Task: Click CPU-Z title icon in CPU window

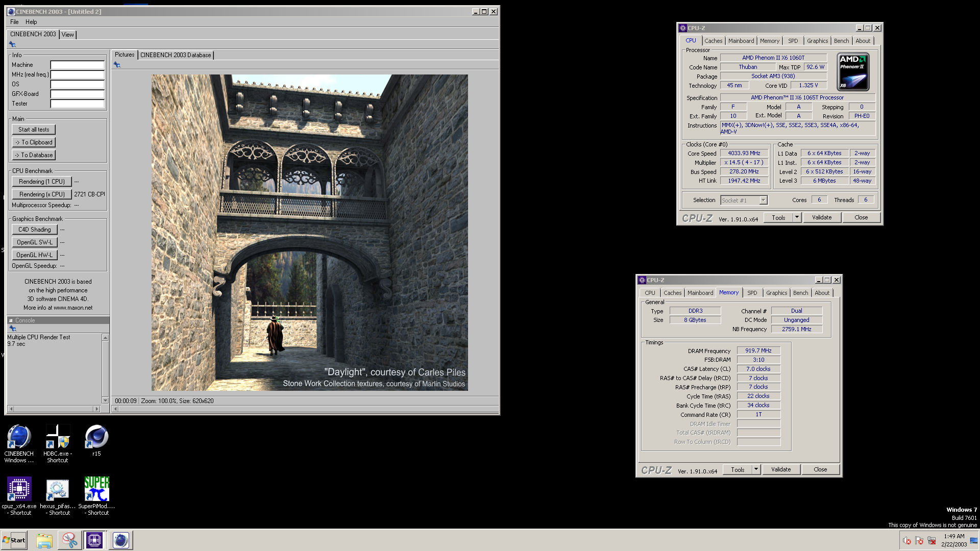Action: tap(682, 28)
